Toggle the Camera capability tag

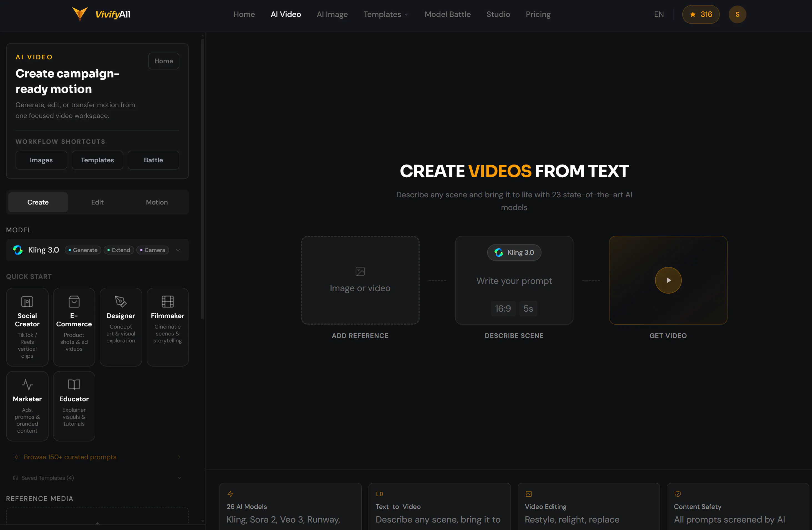pos(152,250)
